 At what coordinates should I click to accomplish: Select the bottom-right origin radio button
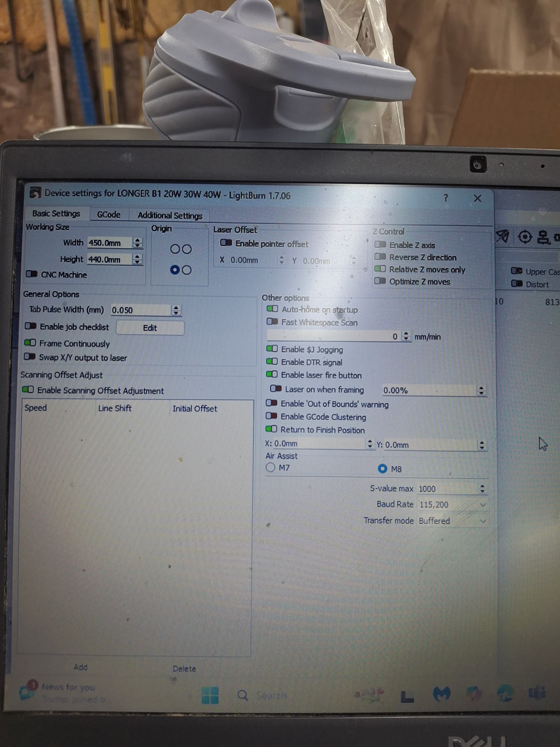[187, 270]
